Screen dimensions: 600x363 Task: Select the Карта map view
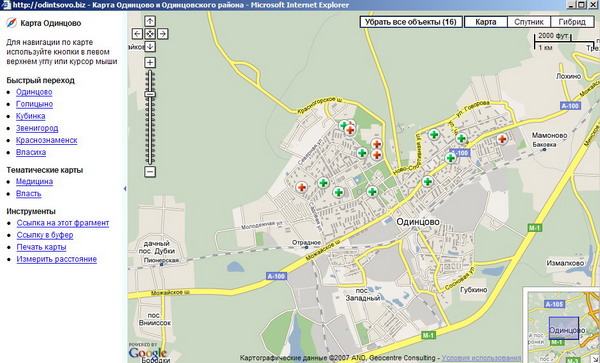486,22
